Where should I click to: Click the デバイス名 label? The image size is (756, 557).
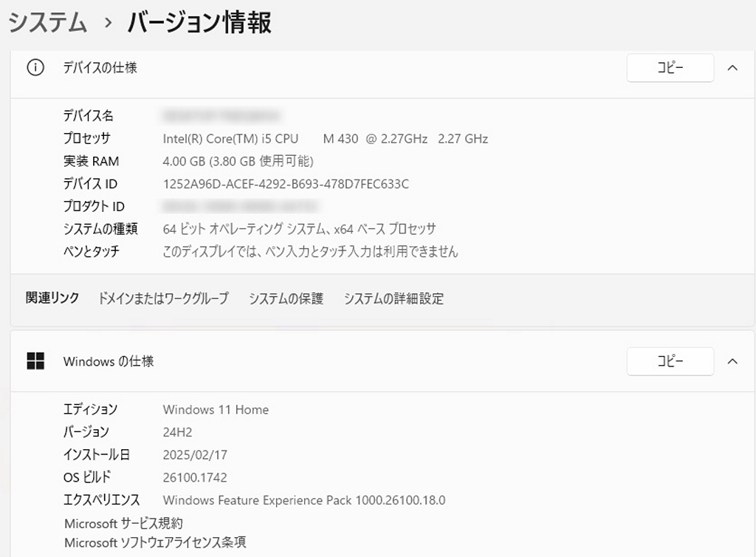click(x=89, y=116)
